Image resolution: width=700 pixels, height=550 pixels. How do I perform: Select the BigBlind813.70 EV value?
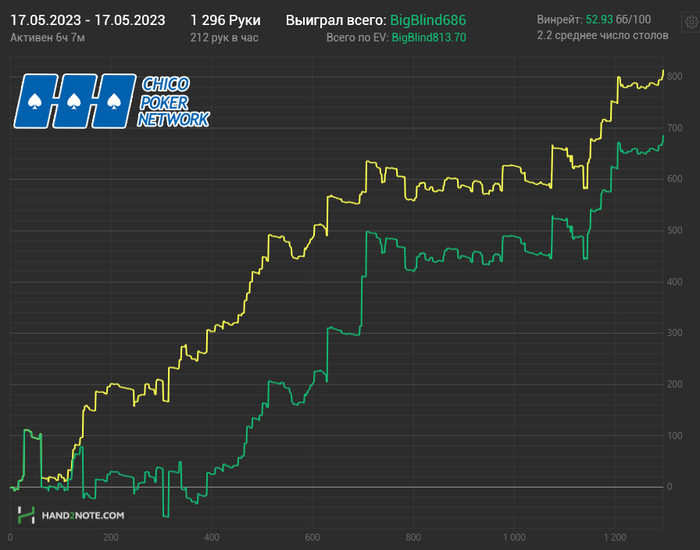click(429, 38)
